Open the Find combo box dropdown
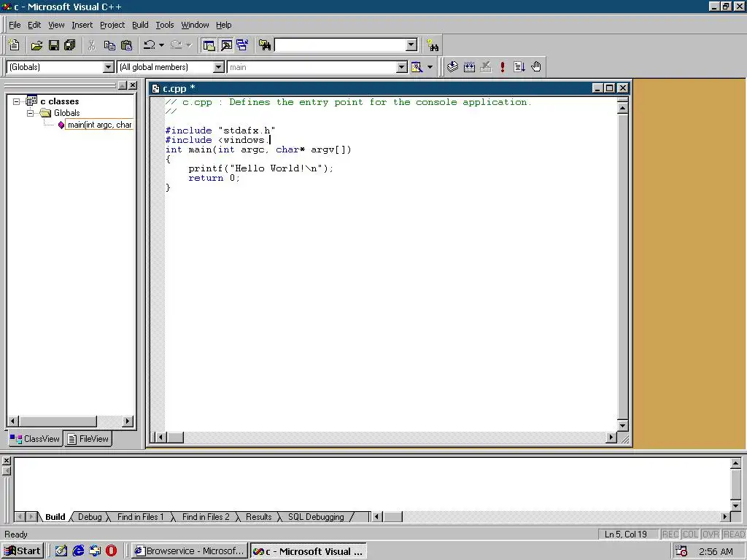This screenshot has height=560, width=747. pyautogui.click(x=411, y=45)
